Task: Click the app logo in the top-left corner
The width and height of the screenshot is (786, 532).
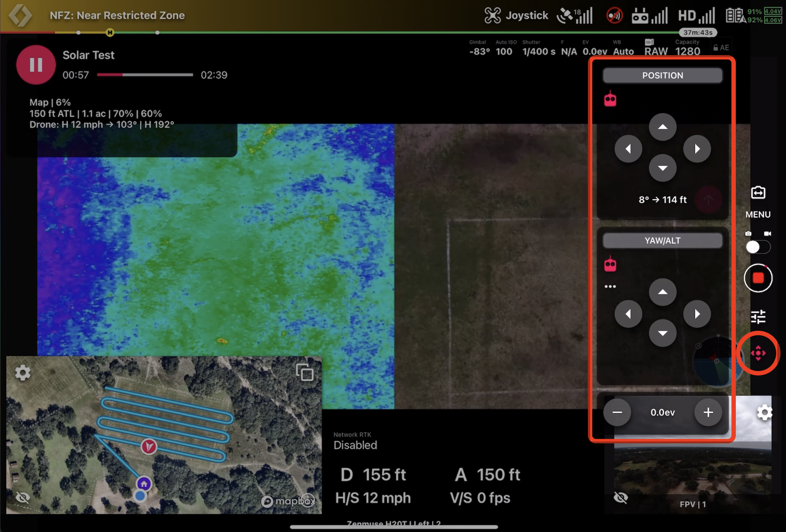Action: (20, 15)
